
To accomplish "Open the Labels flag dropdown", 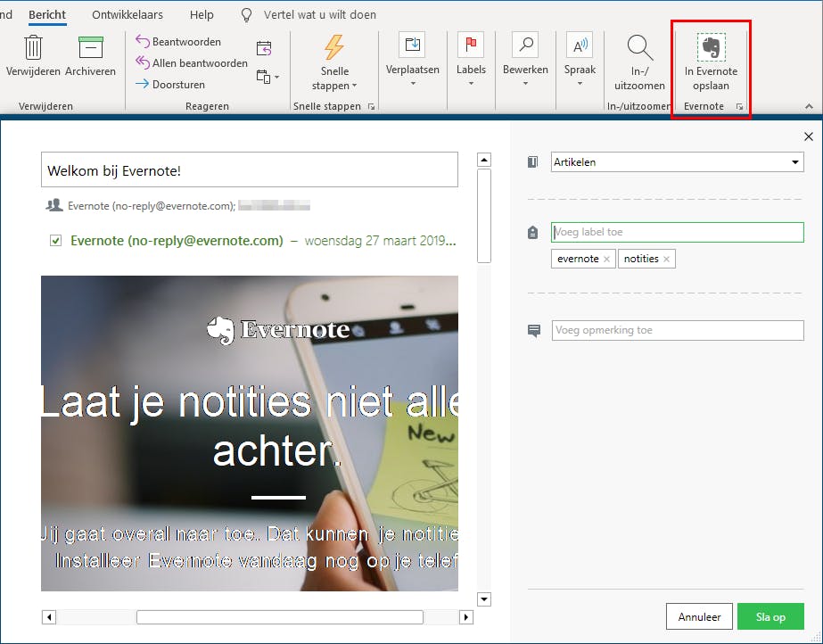I will click(x=471, y=61).
